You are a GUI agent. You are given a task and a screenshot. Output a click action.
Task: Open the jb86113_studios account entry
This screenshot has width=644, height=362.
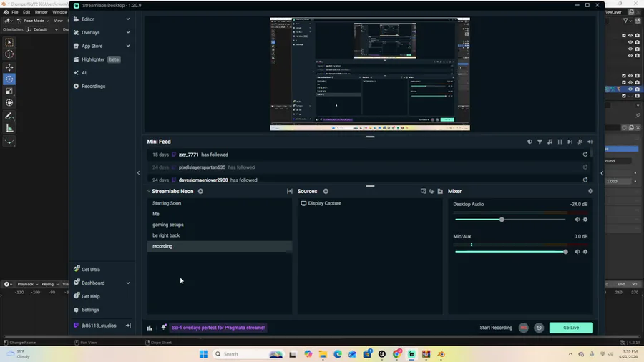pyautogui.click(x=99, y=326)
